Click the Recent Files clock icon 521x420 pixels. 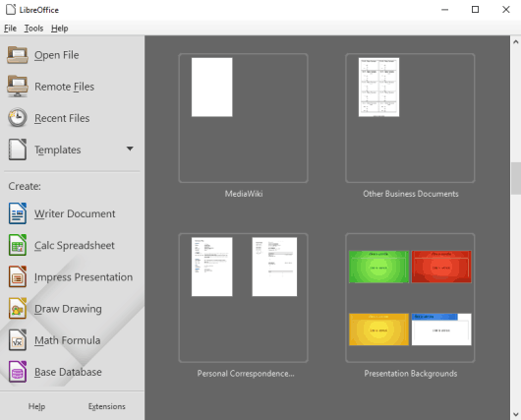click(18, 118)
